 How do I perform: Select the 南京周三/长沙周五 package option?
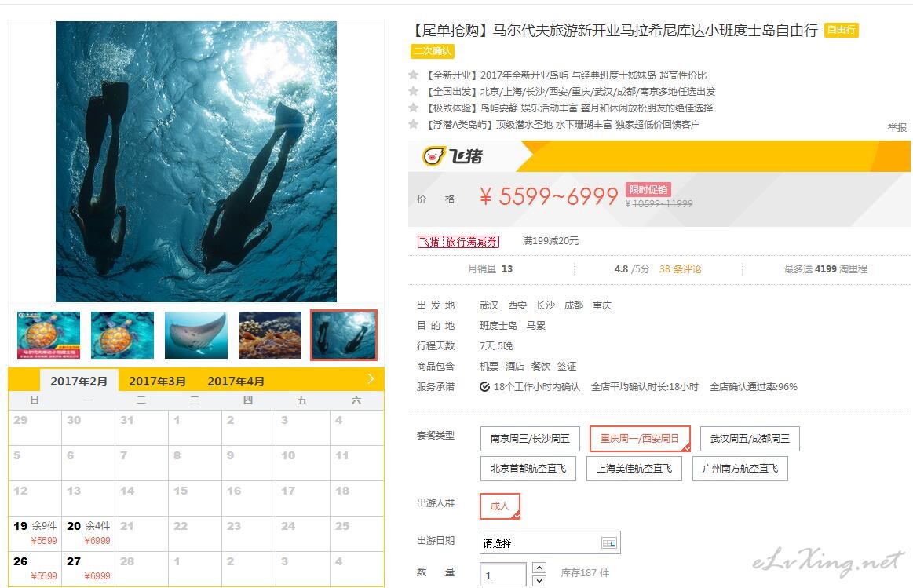(530, 438)
